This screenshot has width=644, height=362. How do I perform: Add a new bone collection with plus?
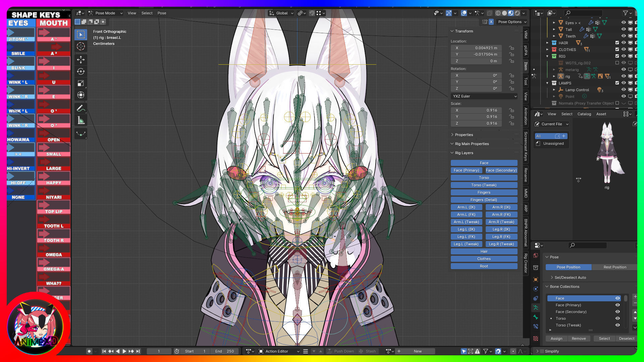tap(635, 297)
